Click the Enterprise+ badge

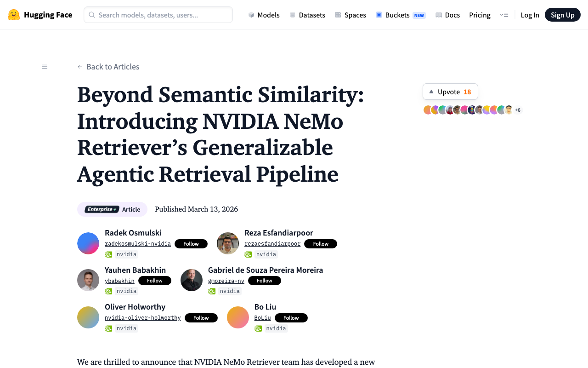[102, 209]
